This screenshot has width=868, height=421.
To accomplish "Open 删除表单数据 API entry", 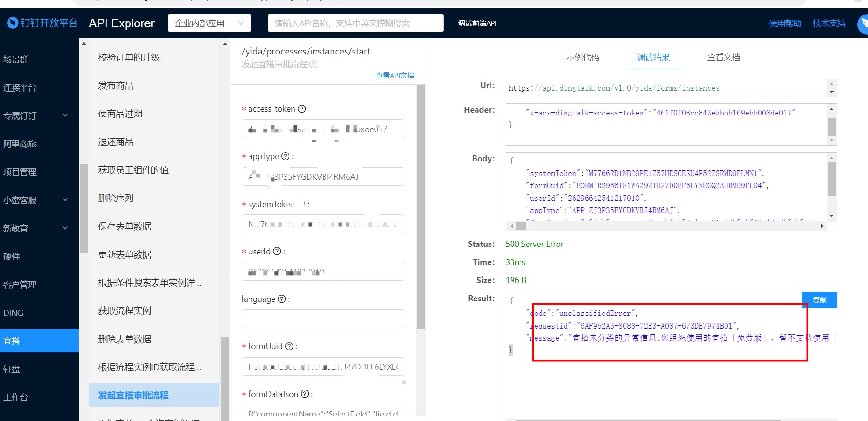I will [124, 339].
